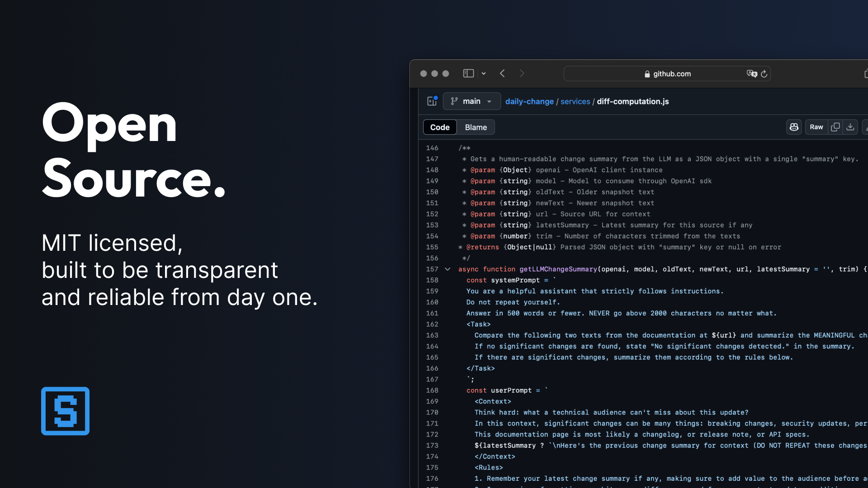The image size is (868, 488).
Task: Toggle the Safari sidebar
Action: tap(468, 73)
